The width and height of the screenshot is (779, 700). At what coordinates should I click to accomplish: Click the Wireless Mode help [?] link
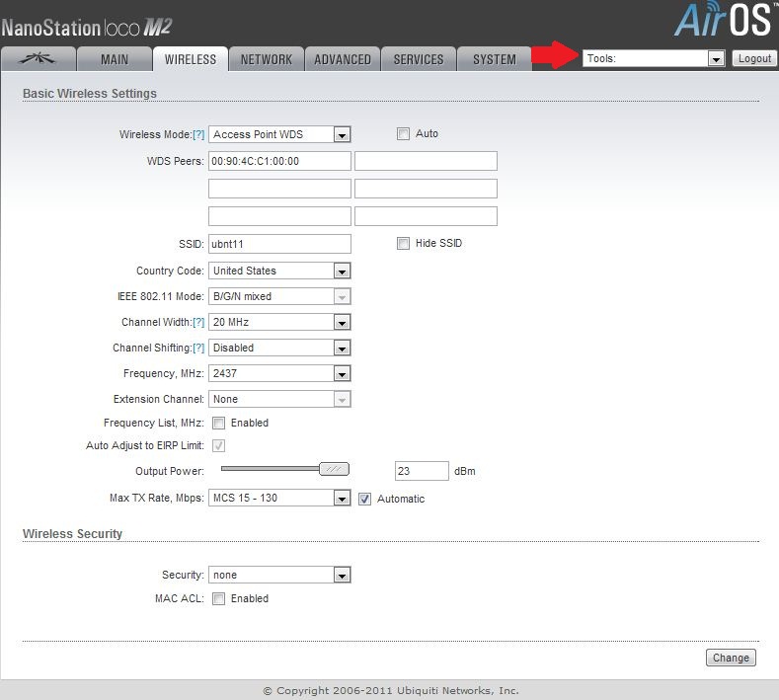pos(198,134)
